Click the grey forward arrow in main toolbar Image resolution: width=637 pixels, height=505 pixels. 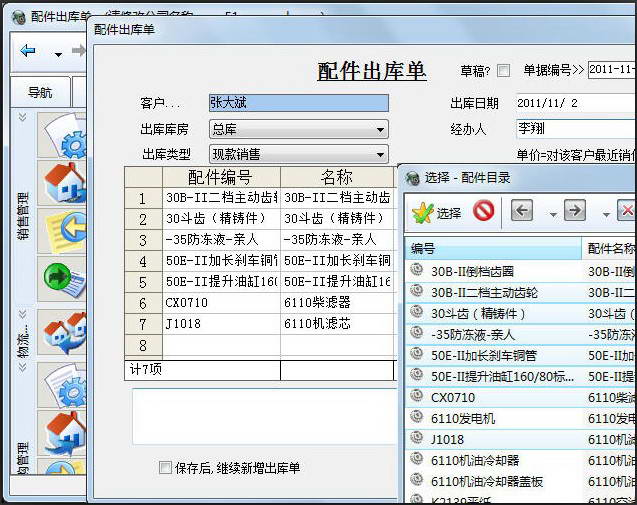click(78, 50)
